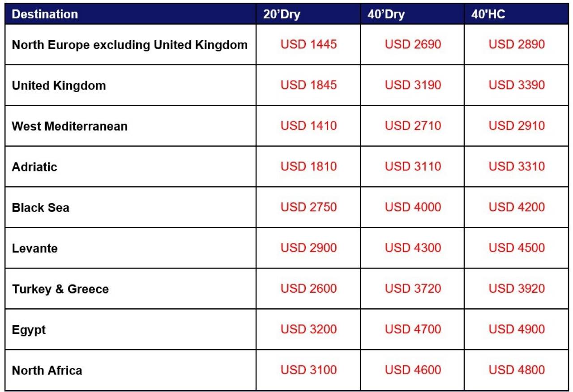Click the United Kingdom destination cell
This screenshot has width=573, height=392.
[x=131, y=85]
